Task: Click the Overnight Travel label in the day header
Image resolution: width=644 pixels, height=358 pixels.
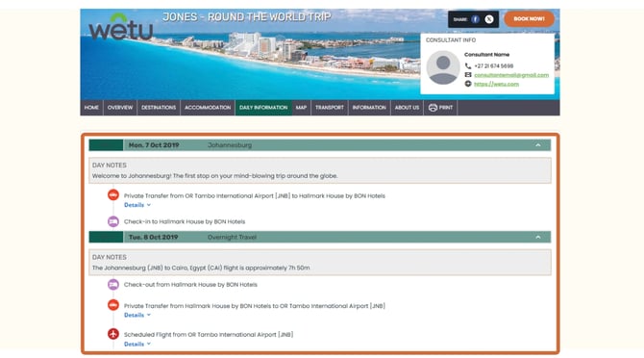Action: click(x=232, y=237)
